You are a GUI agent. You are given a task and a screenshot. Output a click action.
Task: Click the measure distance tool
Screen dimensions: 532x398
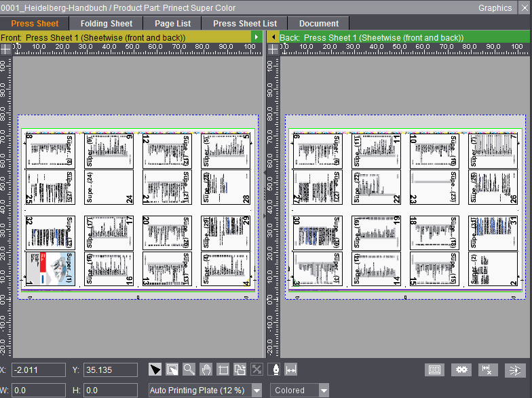point(291,370)
